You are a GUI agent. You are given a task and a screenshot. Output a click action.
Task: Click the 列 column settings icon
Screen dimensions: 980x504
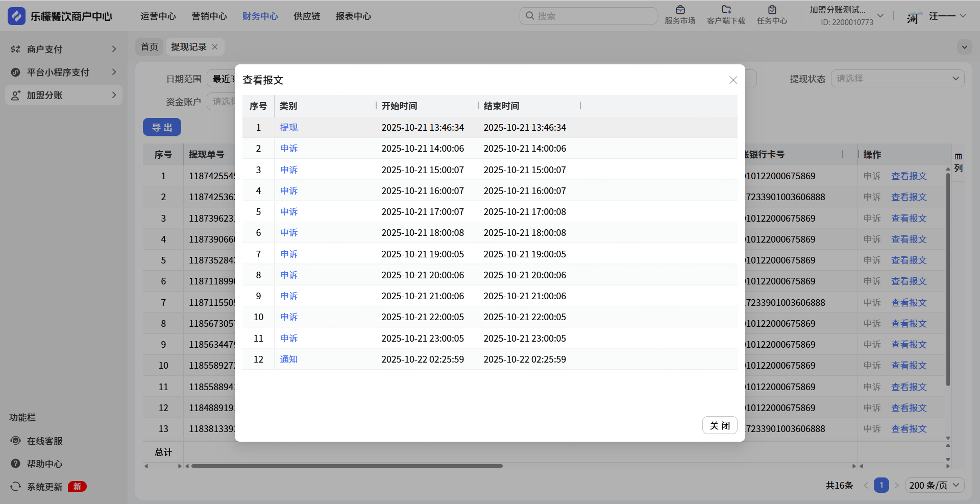pyautogui.click(x=958, y=157)
